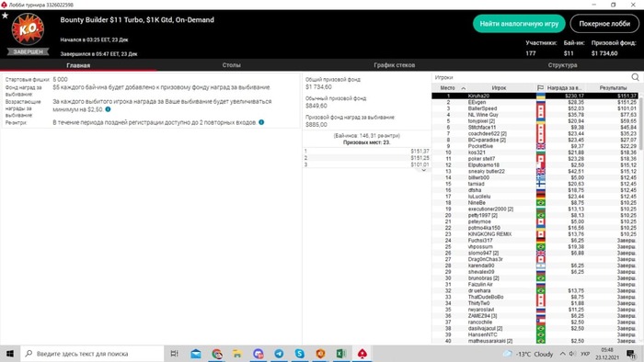Open Excel on taskbar

341,354
